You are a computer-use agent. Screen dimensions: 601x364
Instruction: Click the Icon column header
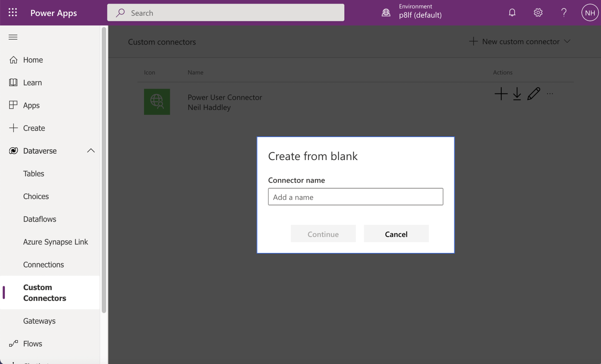[149, 72]
